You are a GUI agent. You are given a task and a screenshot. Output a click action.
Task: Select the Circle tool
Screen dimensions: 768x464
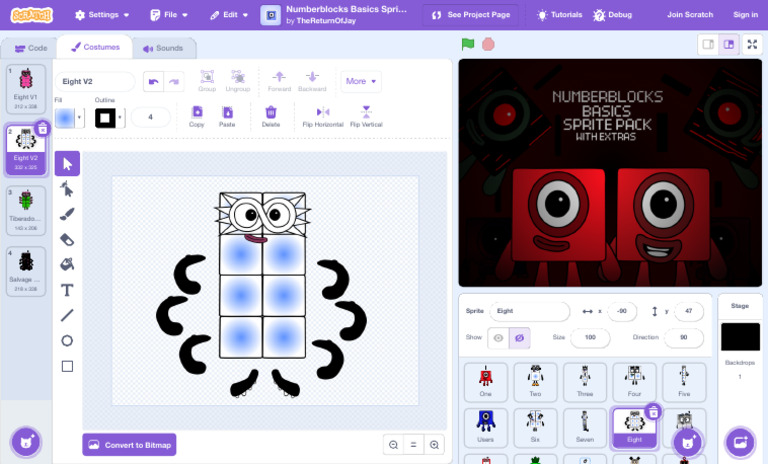point(67,341)
